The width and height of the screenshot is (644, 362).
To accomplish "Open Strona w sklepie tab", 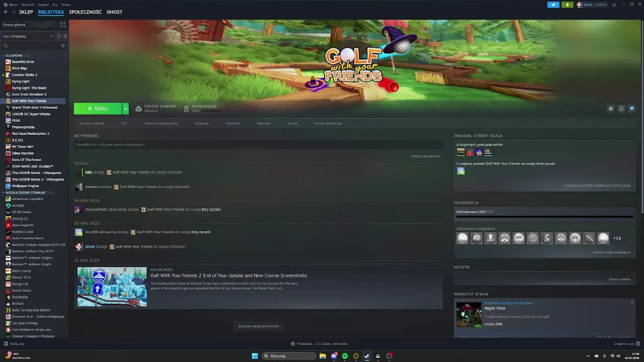I will [92, 123].
